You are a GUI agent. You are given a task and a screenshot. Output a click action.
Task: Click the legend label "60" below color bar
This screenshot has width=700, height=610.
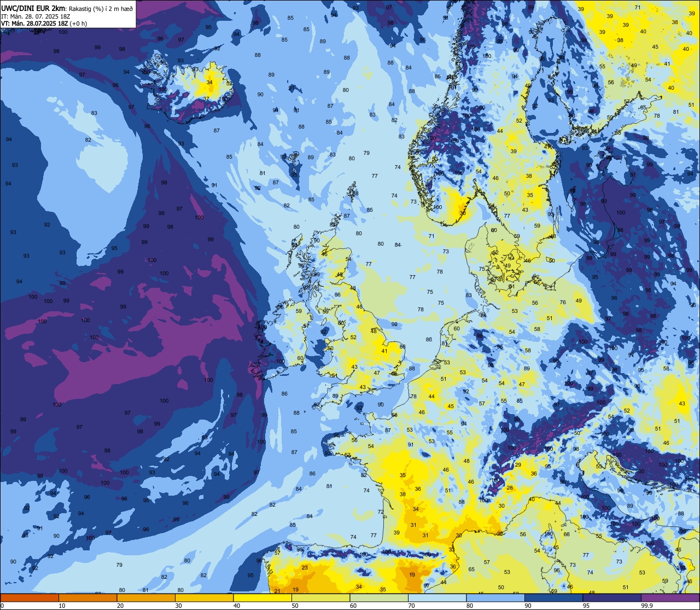pyautogui.click(x=353, y=606)
